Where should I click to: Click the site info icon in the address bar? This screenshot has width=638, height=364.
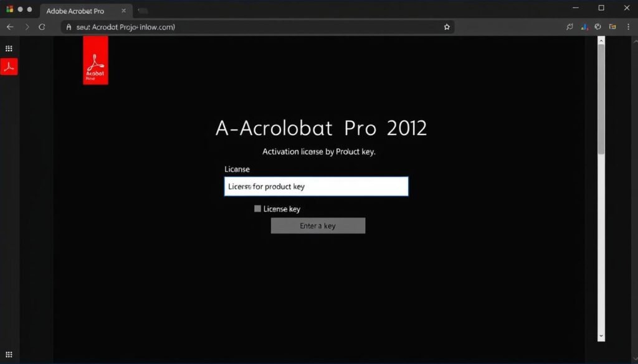[69, 27]
